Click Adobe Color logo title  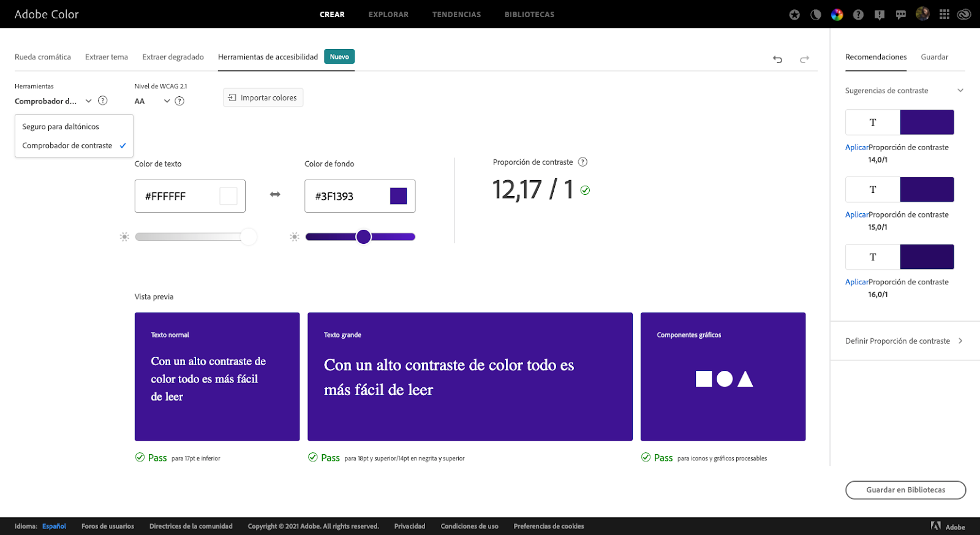(x=47, y=14)
